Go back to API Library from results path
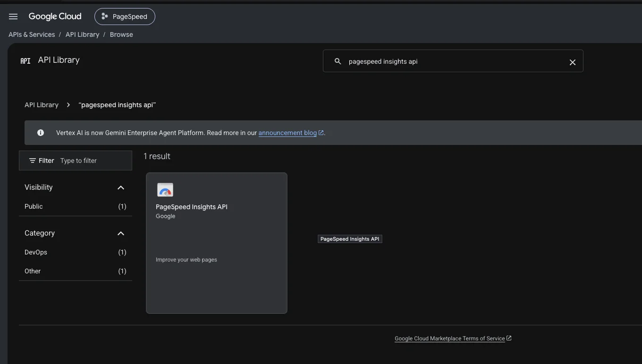 click(42, 105)
